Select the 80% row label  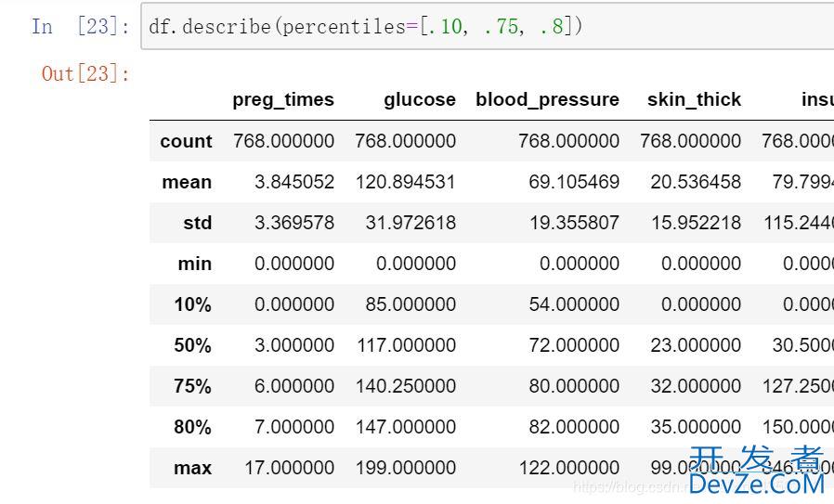pos(192,427)
